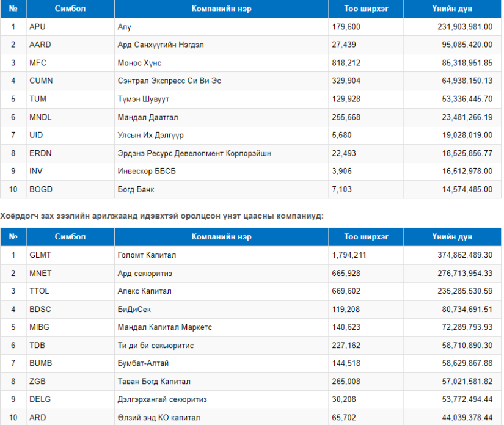
Task: Click company name Дэлгэрхангай секюритиз
Action: tap(162, 399)
